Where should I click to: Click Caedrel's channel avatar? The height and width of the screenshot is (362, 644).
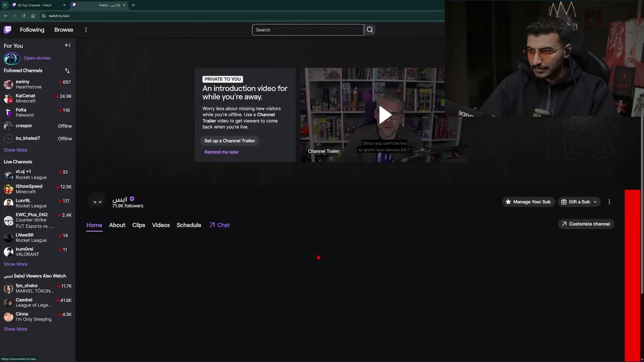point(9,302)
